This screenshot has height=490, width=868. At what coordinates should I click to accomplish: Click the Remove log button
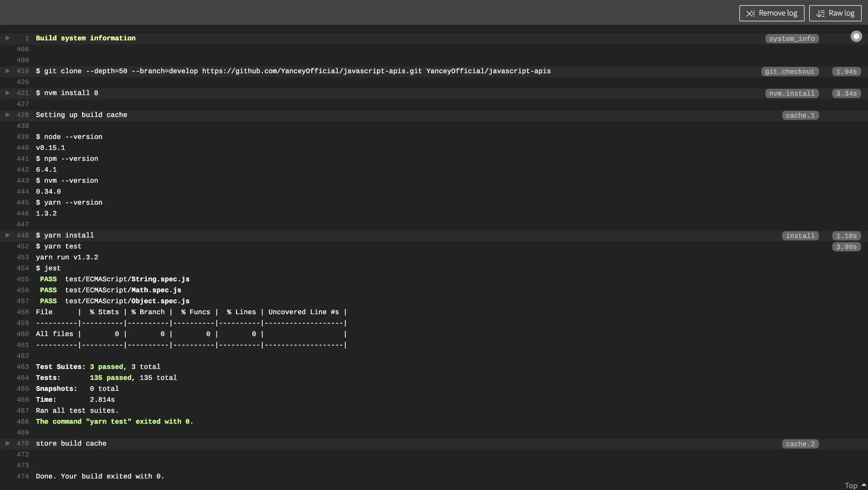[772, 13]
